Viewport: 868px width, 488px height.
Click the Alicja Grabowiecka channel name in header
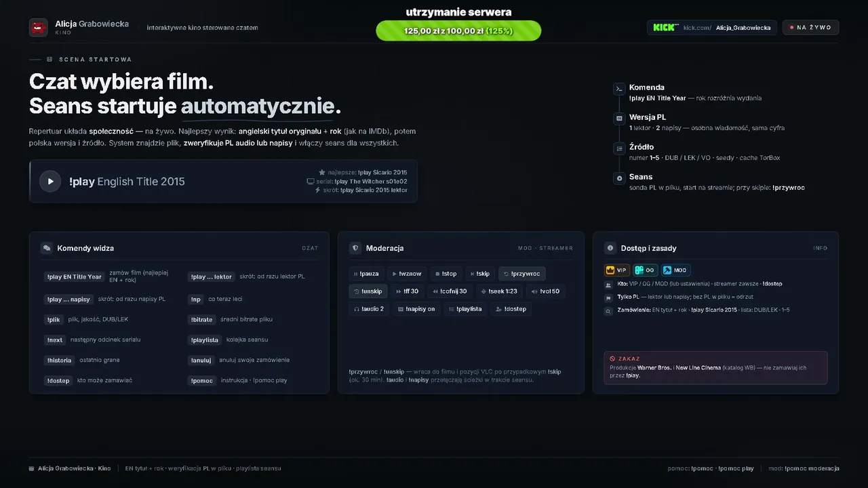[x=92, y=24]
